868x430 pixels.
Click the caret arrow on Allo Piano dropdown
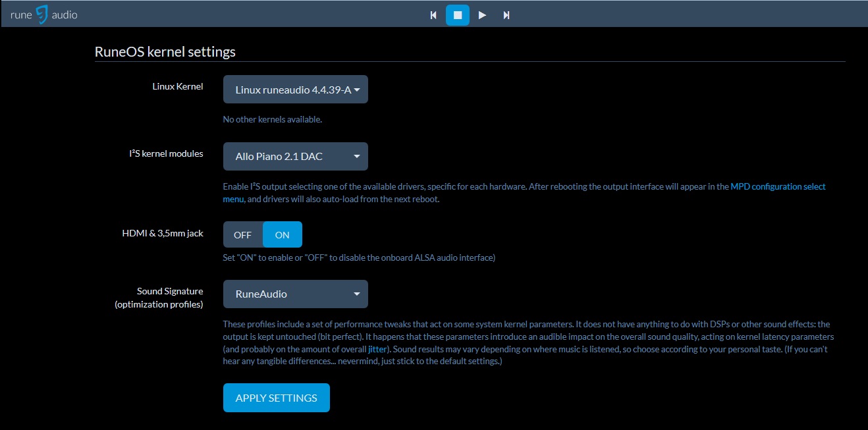click(356, 157)
